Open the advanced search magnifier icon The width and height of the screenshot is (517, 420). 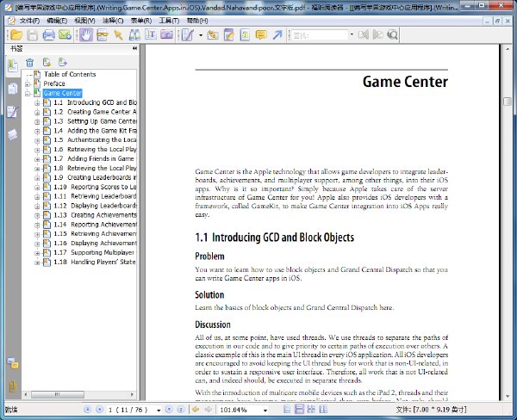(x=392, y=34)
